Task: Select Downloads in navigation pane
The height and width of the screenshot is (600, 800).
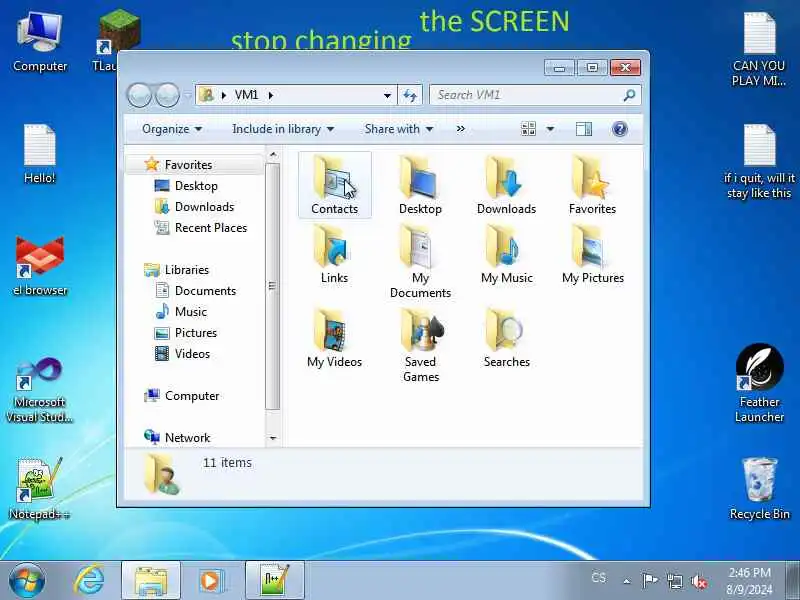Action: pos(204,207)
